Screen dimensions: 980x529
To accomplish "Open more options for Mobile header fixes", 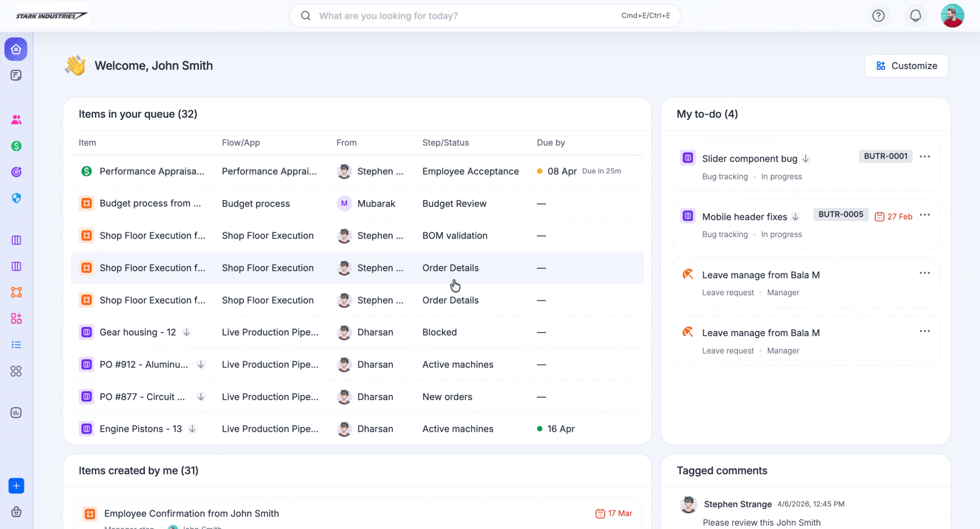I will pyautogui.click(x=924, y=215).
